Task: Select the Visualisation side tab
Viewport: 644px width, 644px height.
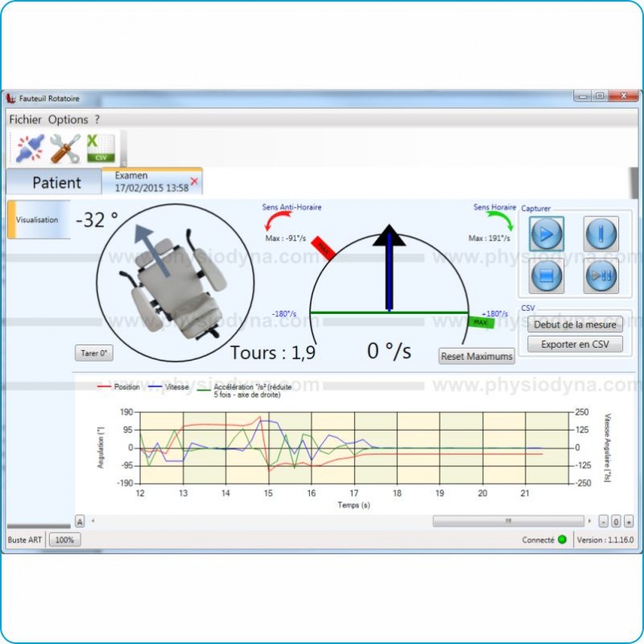Action: (x=38, y=219)
